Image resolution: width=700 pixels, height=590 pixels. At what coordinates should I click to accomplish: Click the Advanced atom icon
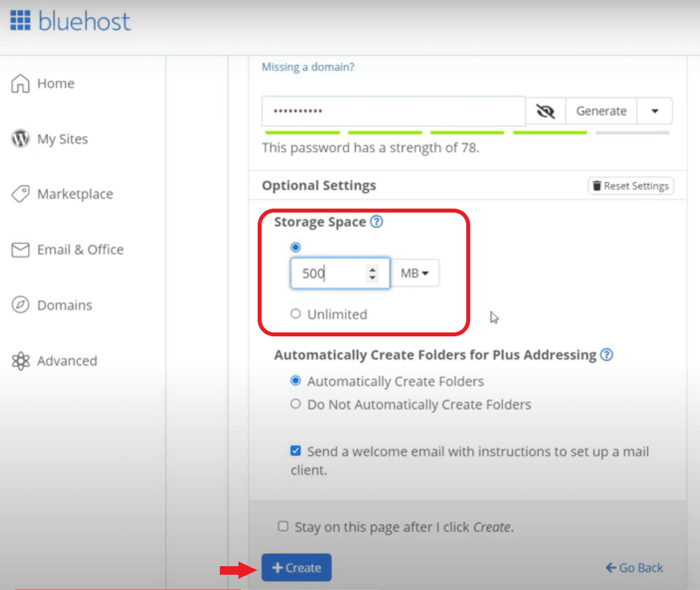[x=20, y=361]
